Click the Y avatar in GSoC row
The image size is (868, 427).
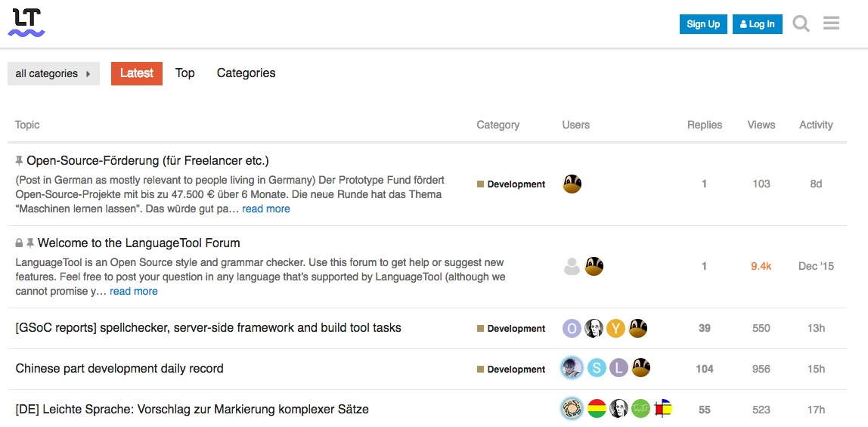pyautogui.click(x=615, y=328)
